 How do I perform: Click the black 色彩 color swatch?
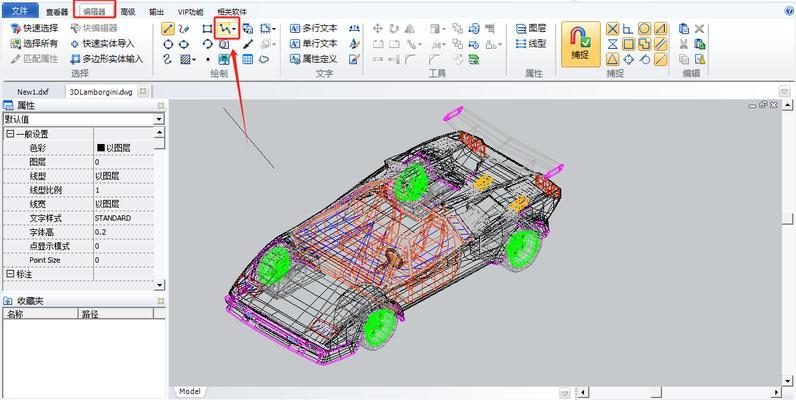coord(101,148)
